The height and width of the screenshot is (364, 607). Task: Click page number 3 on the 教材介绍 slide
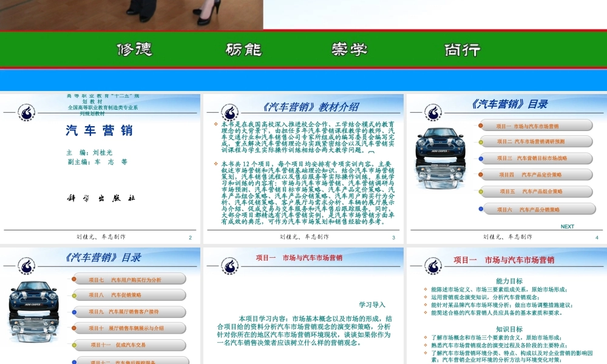[393, 237]
